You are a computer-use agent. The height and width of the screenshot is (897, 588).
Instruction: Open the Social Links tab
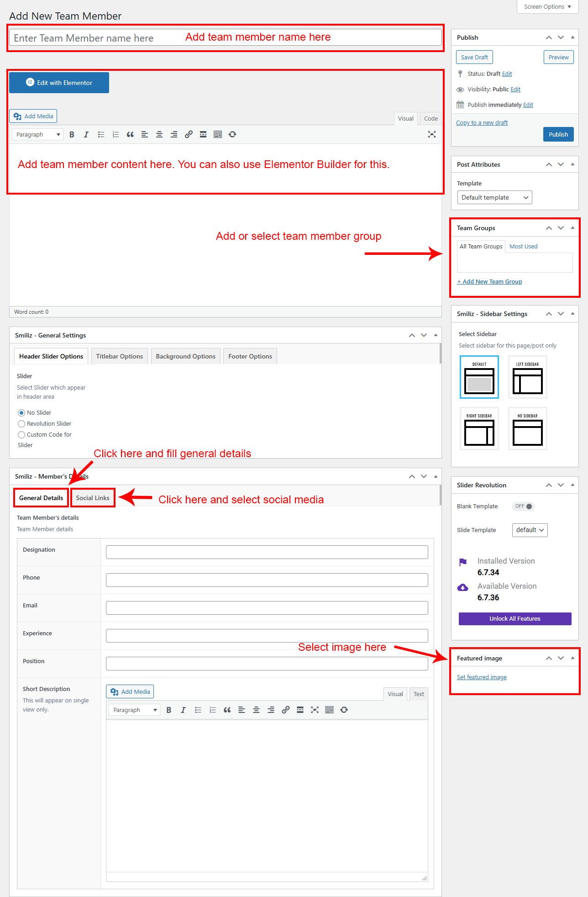click(93, 498)
